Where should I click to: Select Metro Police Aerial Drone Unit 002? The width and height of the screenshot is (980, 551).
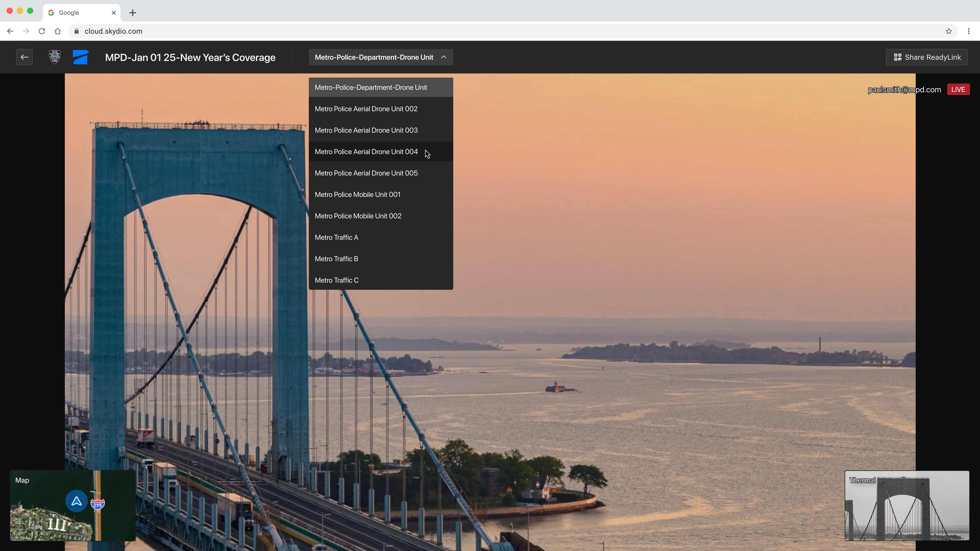click(366, 109)
